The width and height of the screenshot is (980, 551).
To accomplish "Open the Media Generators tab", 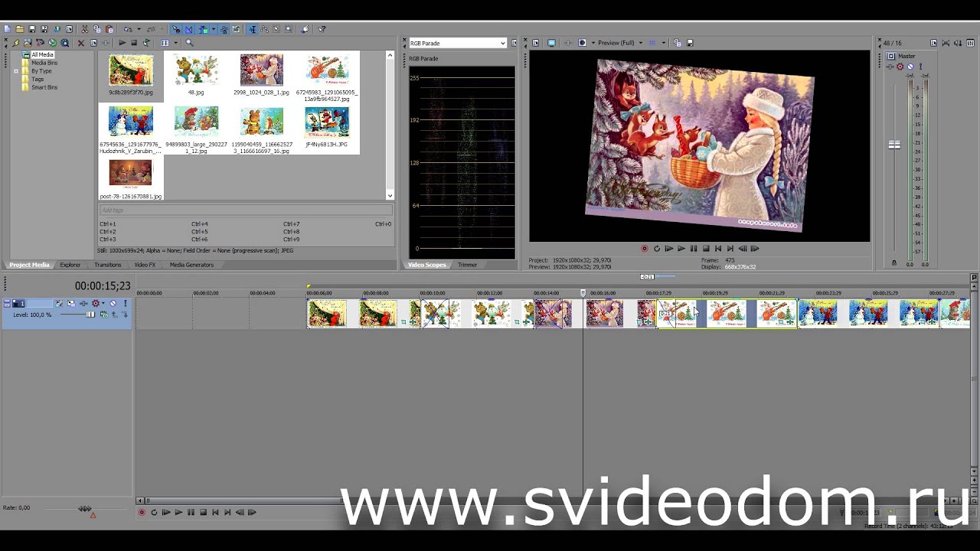I will coord(191,265).
